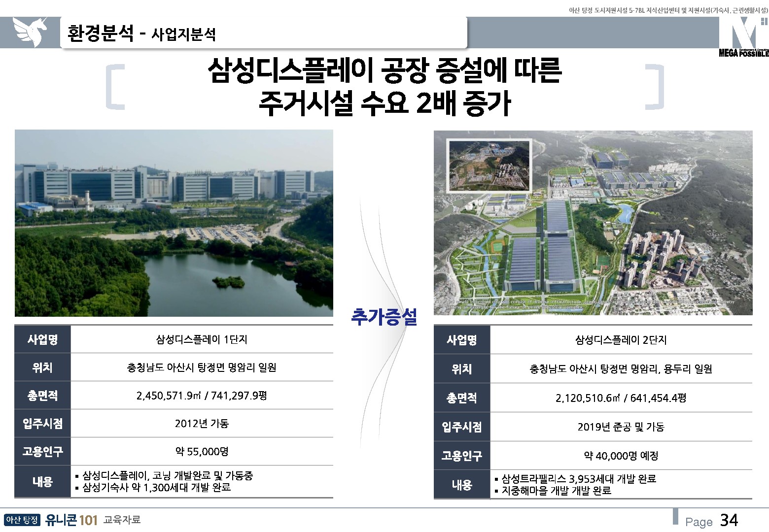Click the left table '위치' header cell

point(43,367)
